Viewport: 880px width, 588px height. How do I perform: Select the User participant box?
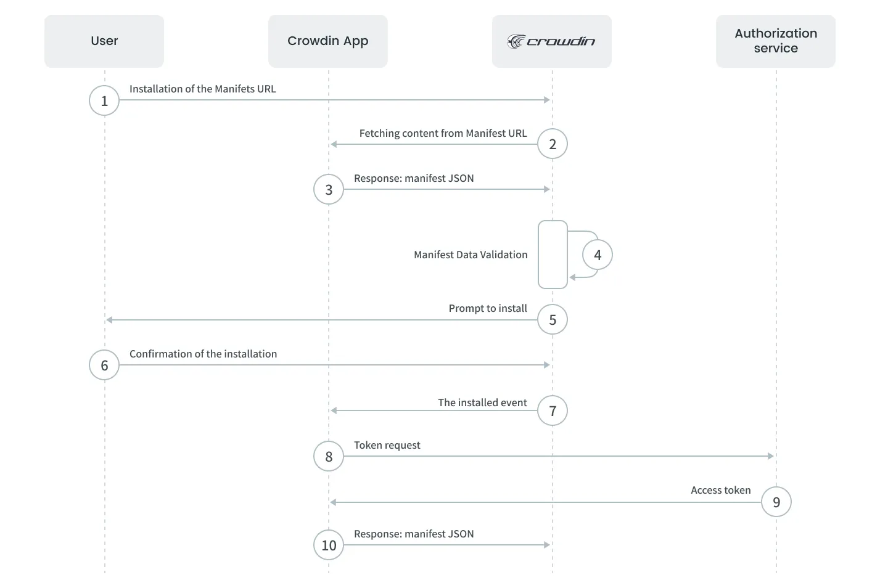[104, 41]
